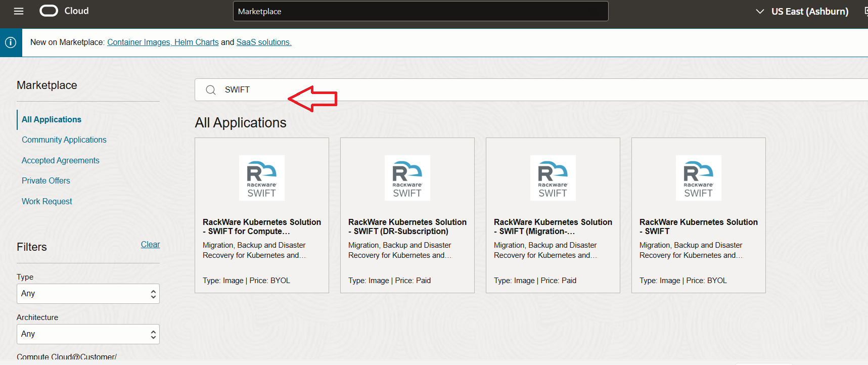
Task: Open RackWare SWIFT (Migration listing title
Action: [553, 226]
